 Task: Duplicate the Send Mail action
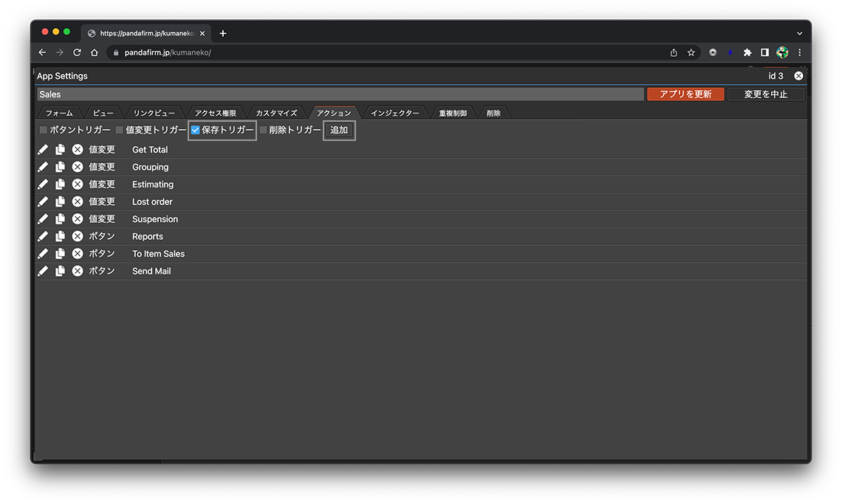[x=60, y=271]
